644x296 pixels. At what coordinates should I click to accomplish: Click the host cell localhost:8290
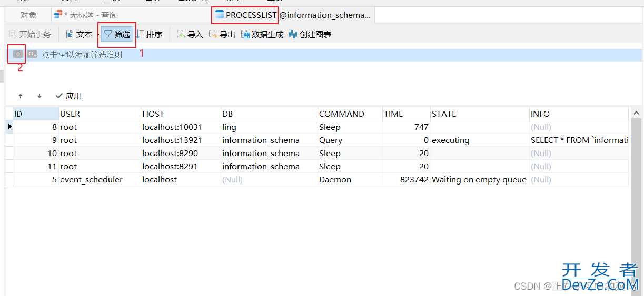[x=181, y=153]
